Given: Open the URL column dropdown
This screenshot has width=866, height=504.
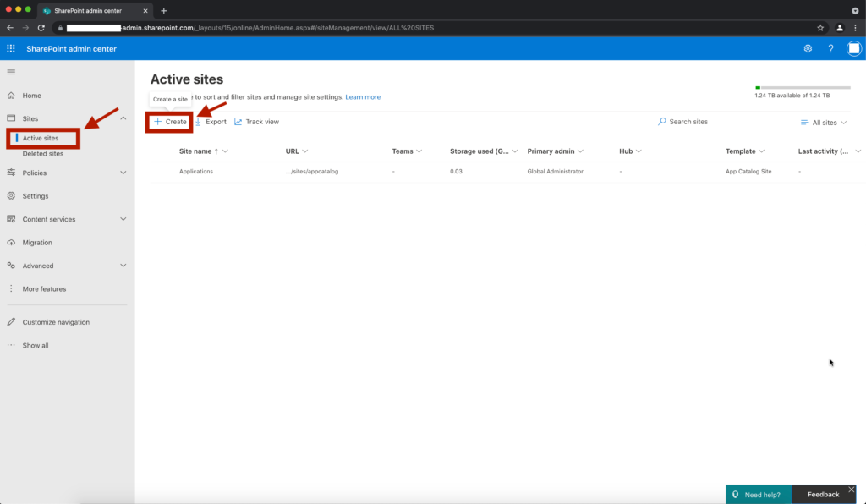Looking at the screenshot, I should pos(304,151).
